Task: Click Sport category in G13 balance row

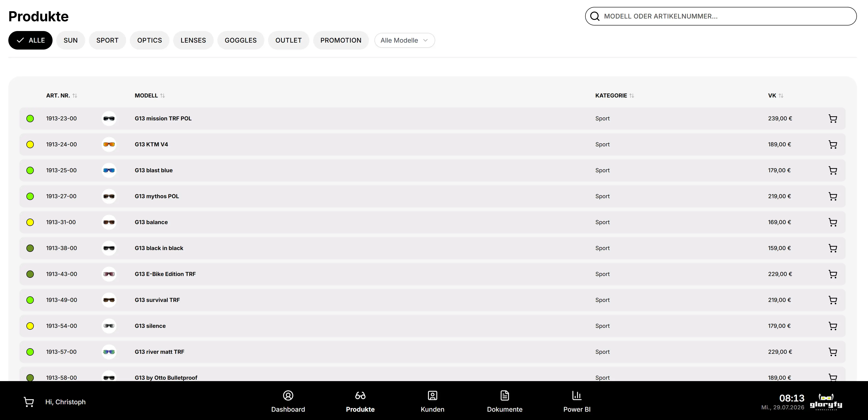Action: point(603,223)
